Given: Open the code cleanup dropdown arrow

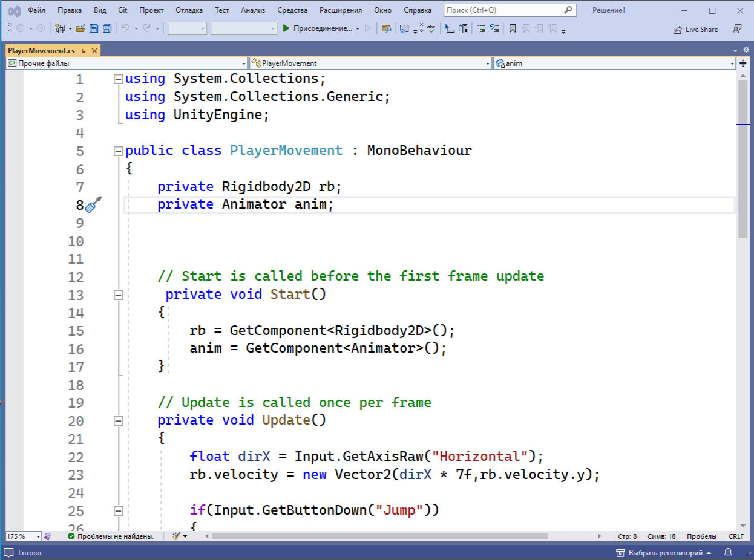Looking at the screenshot, I should tap(185, 536).
